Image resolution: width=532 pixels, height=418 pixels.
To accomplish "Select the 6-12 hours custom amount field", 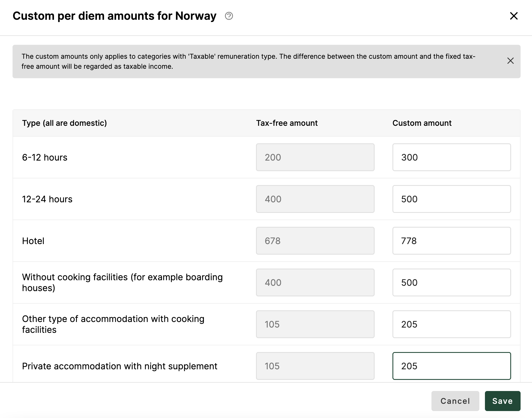I will [451, 157].
